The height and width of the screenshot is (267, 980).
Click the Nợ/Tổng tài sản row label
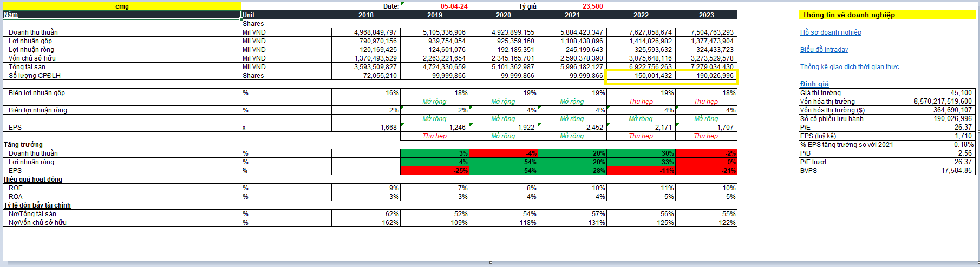point(32,214)
